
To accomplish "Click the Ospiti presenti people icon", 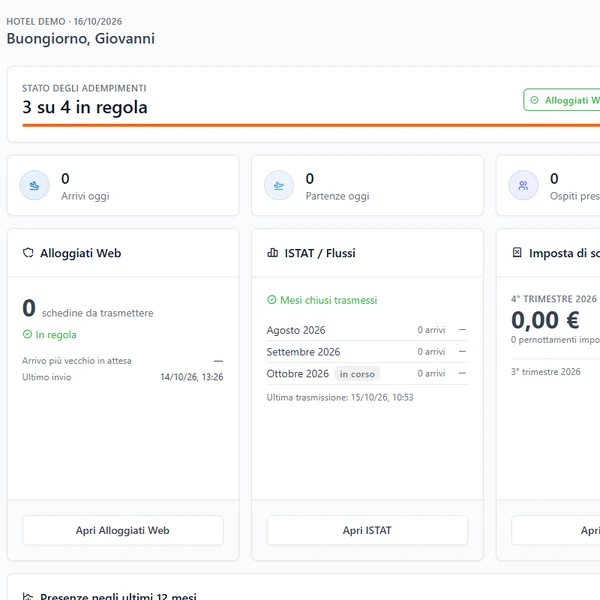I will tap(523, 186).
